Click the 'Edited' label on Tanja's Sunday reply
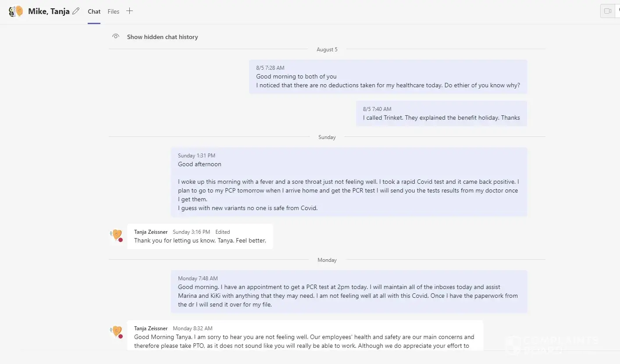This screenshot has width=620, height=364. (223, 232)
